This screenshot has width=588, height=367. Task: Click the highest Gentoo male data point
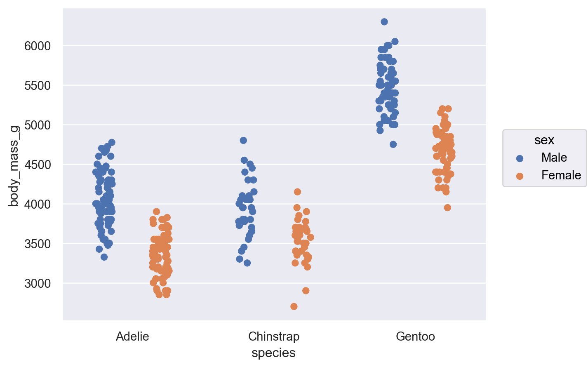[384, 22]
